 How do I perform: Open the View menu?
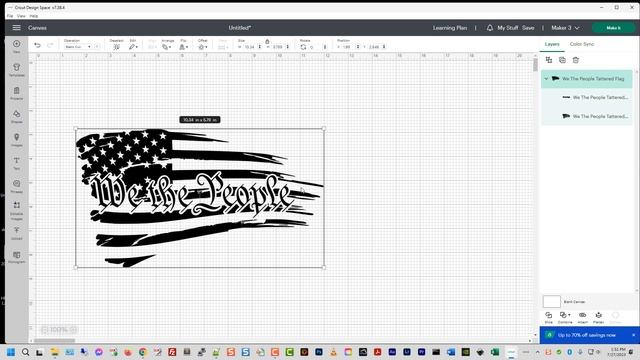[21, 16]
